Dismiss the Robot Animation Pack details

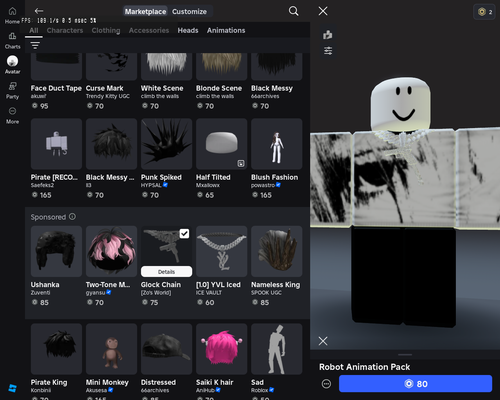click(323, 341)
